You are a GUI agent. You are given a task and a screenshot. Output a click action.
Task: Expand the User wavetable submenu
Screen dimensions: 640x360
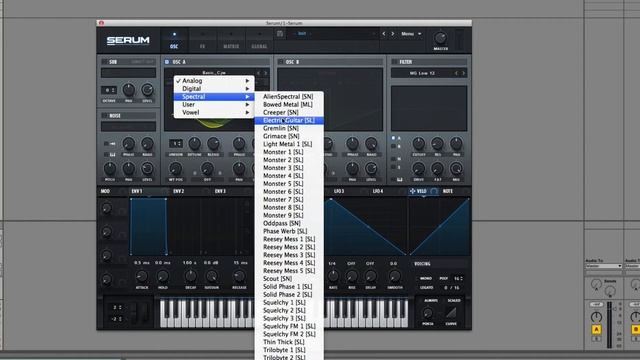214,104
